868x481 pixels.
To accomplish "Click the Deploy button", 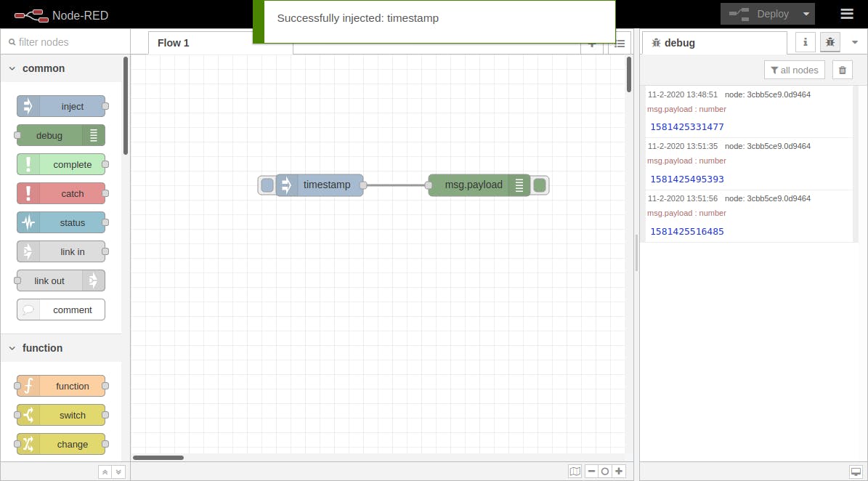I will pos(758,14).
